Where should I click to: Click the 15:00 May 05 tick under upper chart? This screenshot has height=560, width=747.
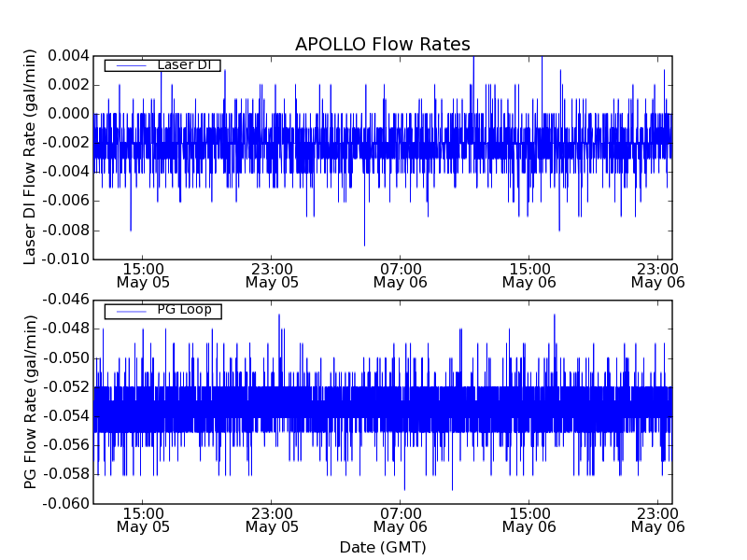(x=143, y=274)
